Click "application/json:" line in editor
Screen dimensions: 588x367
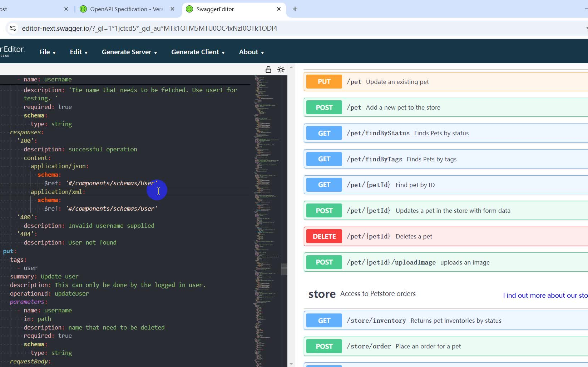point(59,166)
